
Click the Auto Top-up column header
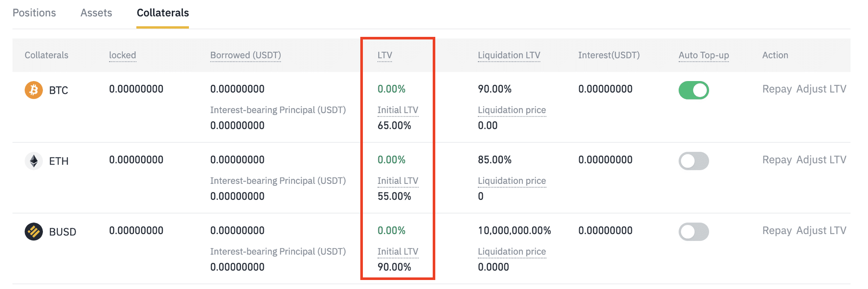coord(703,55)
